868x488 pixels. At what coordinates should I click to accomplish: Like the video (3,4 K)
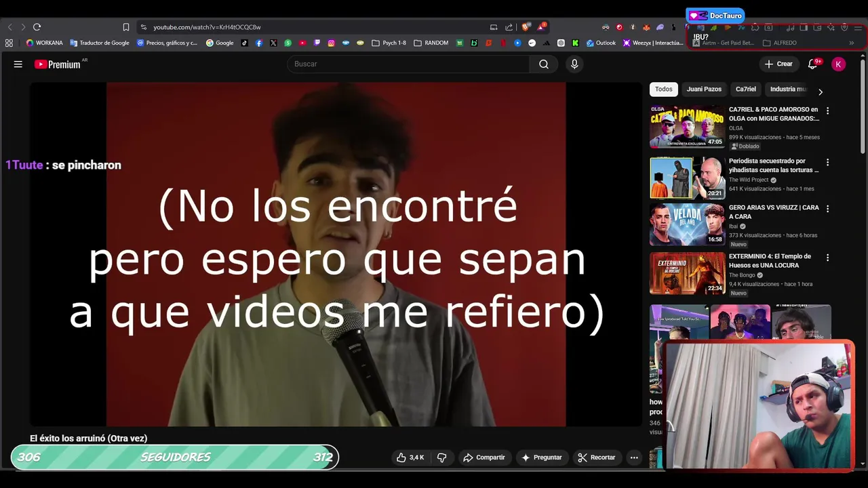(411, 457)
